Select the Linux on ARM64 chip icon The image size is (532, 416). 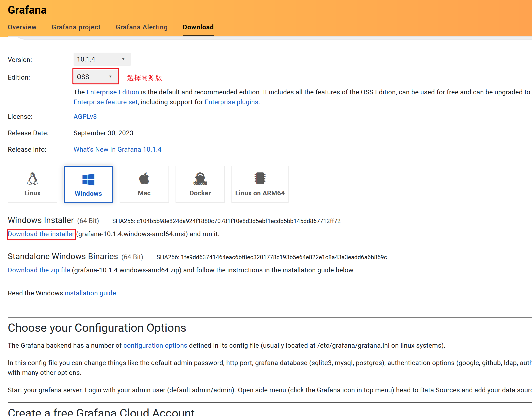click(x=260, y=178)
